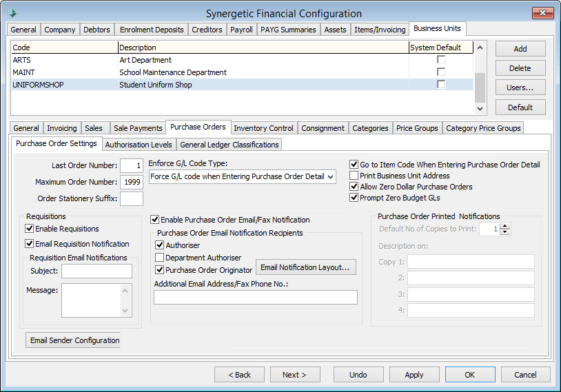Click the Next > button

pyautogui.click(x=295, y=375)
